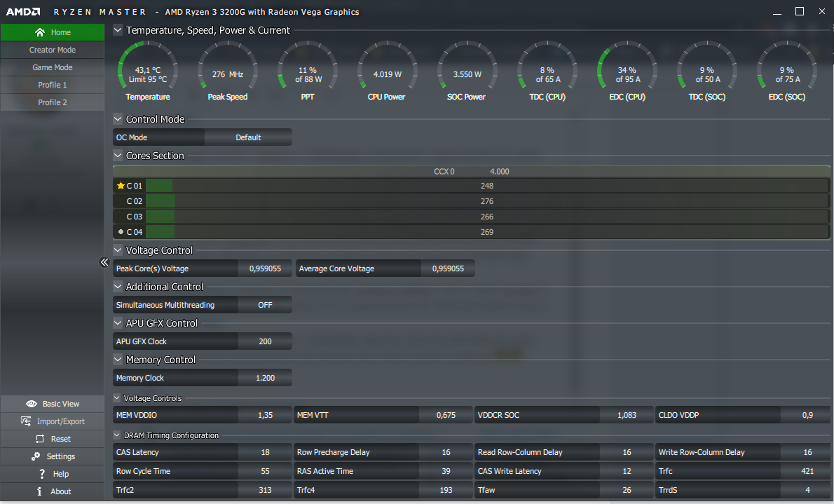
Task: Click the Help question mark icon
Action: click(42, 474)
